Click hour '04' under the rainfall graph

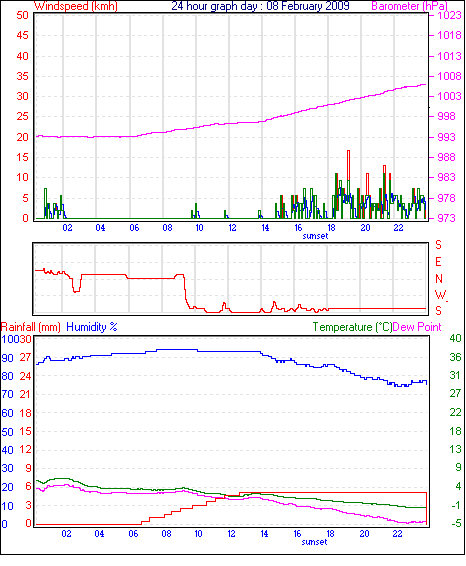coord(100,534)
